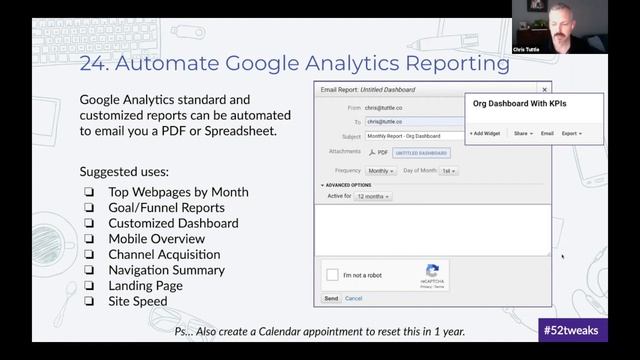640x360 pixels.
Task: Click the #52tweaks hashtag badge
Action: coord(573,330)
